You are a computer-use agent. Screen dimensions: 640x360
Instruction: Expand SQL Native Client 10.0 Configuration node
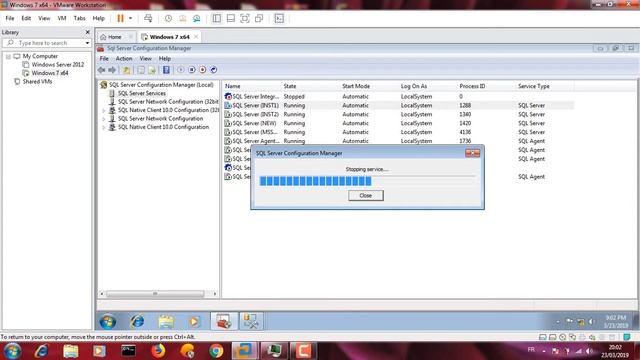point(104,128)
